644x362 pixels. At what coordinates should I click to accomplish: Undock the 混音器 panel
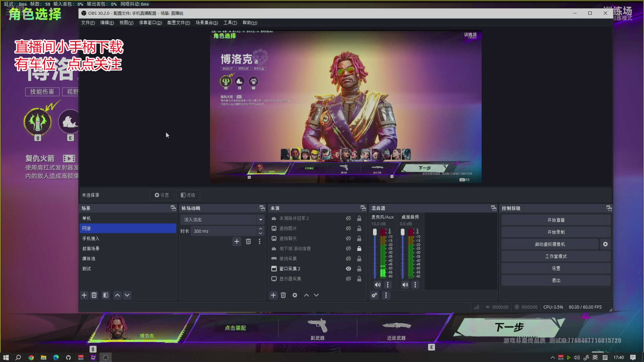(494, 208)
